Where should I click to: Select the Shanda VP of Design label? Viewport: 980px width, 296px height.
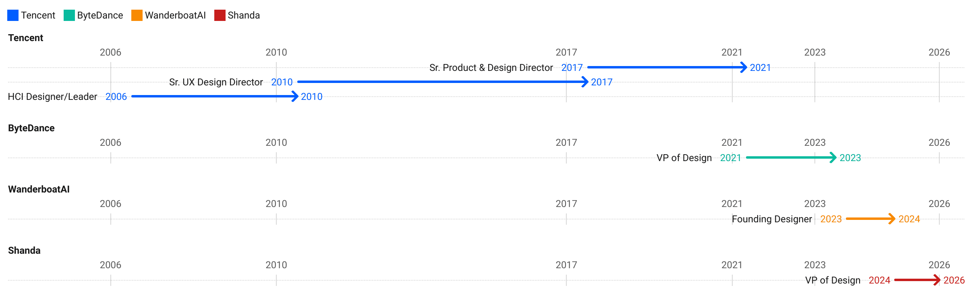[x=833, y=280]
